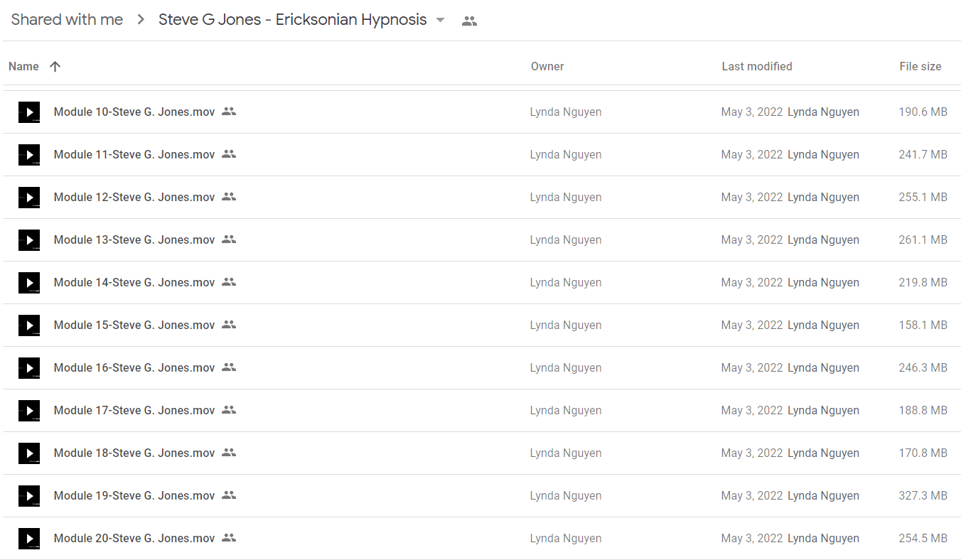Select Module 10-Steve G. Jones.mov file name
The height and width of the screenshot is (560, 961).
pyautogui.click(x=134, y=112)
